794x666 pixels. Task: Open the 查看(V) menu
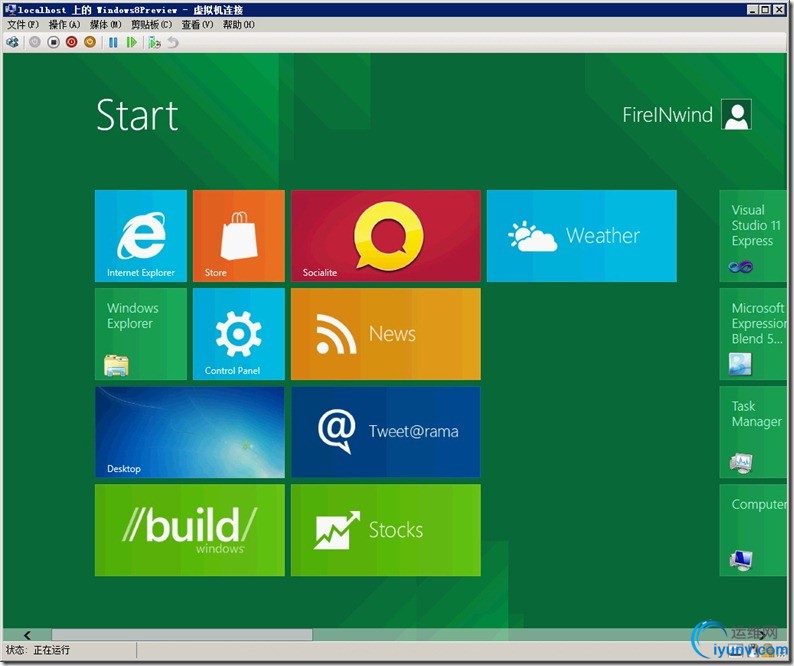197,24
